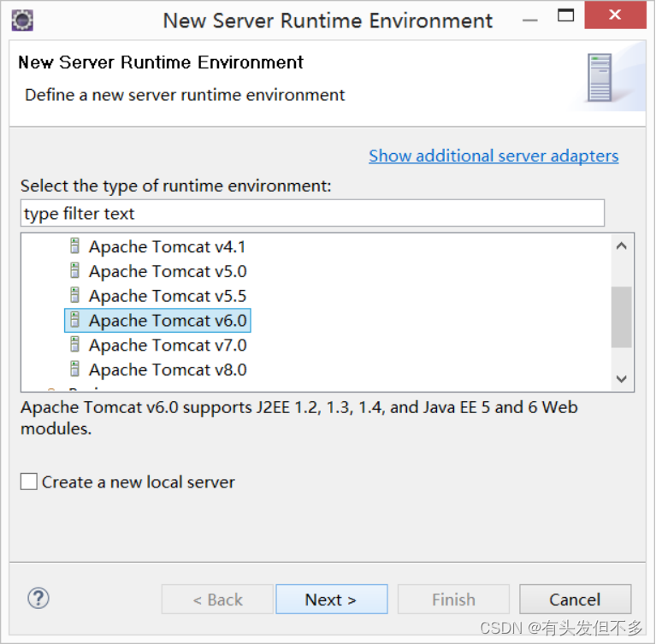656x644 pixels.
Task: Click the server icon for Apache Tomcat v4.1
Action: click(74, 246)
